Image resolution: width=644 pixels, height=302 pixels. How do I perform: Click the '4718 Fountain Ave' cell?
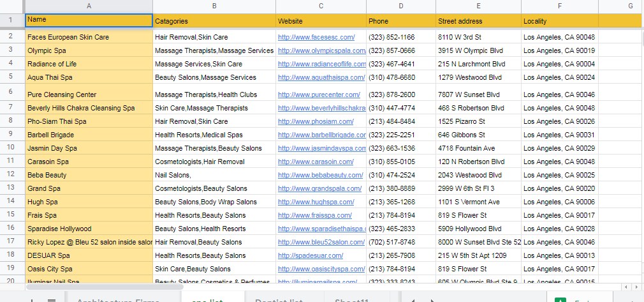[478, 147]
